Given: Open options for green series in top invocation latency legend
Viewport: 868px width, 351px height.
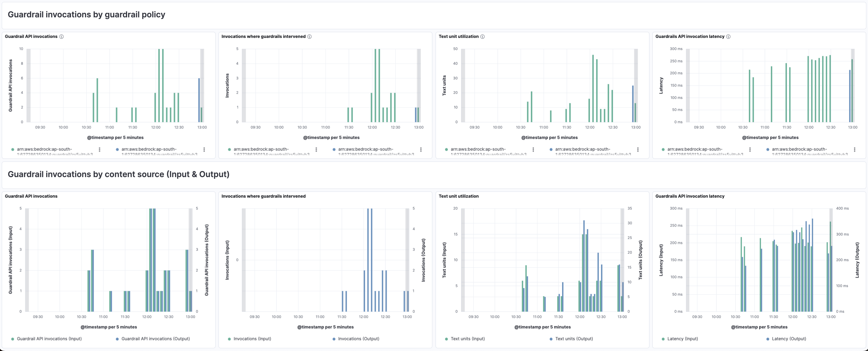Looking at the screenshot, I should click(750, 149).
